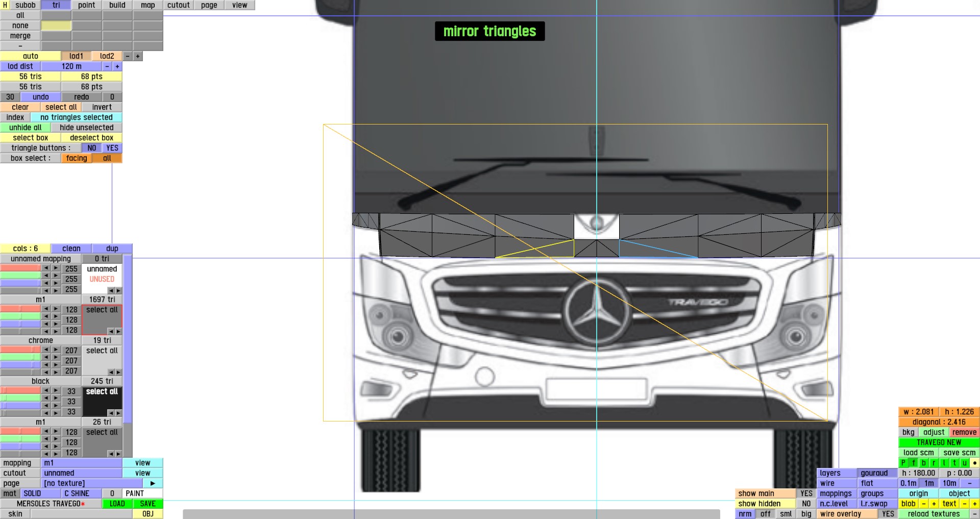This screenshot has width=980, height=519.
Task: Click the green LOAD button
Action: pyautogui.click(x=117, y=504)
